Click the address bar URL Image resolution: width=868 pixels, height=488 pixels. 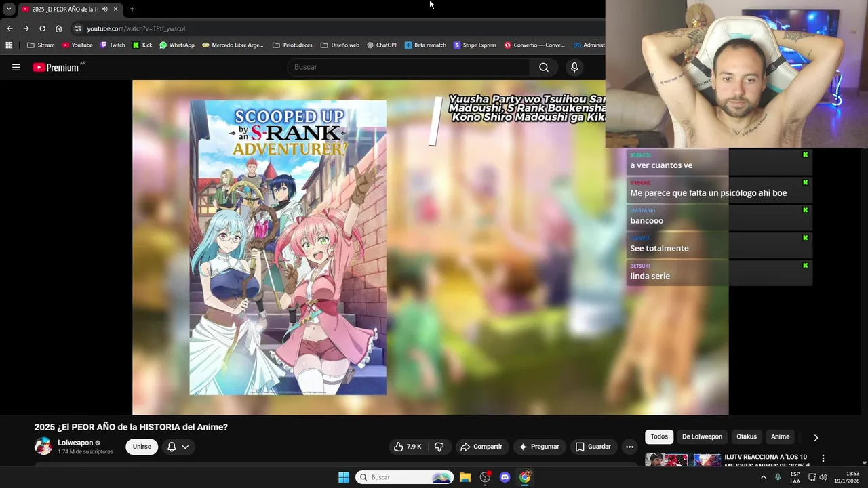click(x=136, y=28)
